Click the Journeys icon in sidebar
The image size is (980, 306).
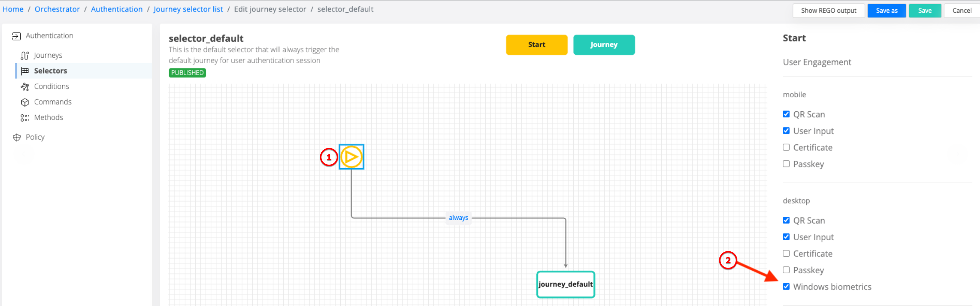25,56
